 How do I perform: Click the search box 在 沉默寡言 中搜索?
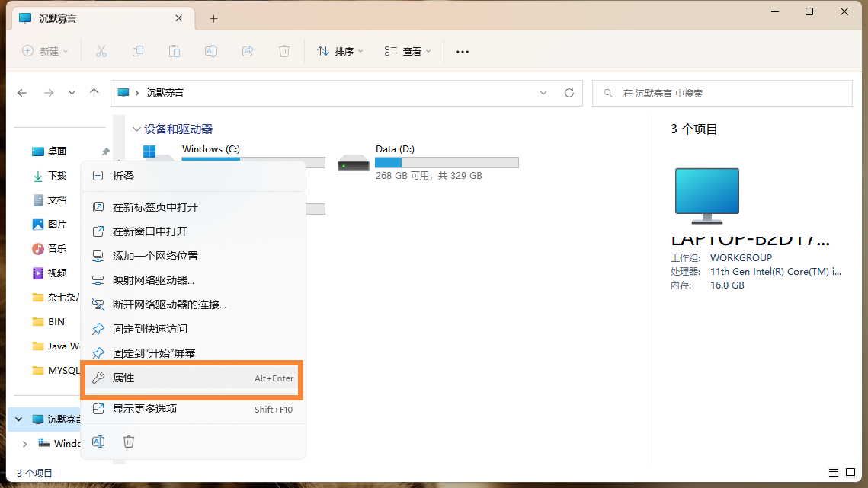tap(722, 93)
